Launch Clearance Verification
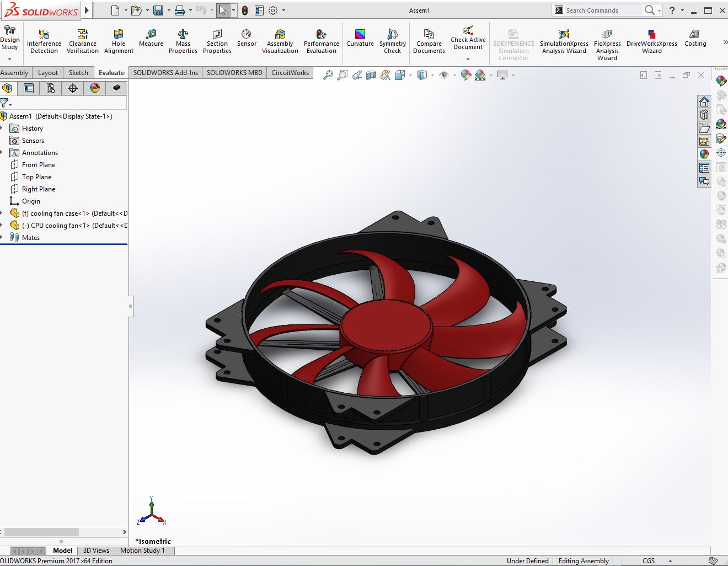 [x=83, y=41]
